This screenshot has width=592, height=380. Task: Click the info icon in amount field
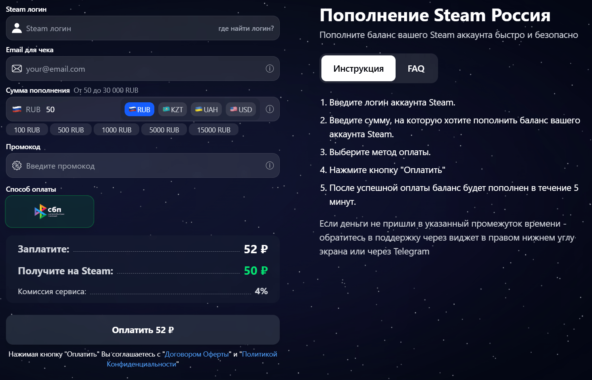[269, 109]
